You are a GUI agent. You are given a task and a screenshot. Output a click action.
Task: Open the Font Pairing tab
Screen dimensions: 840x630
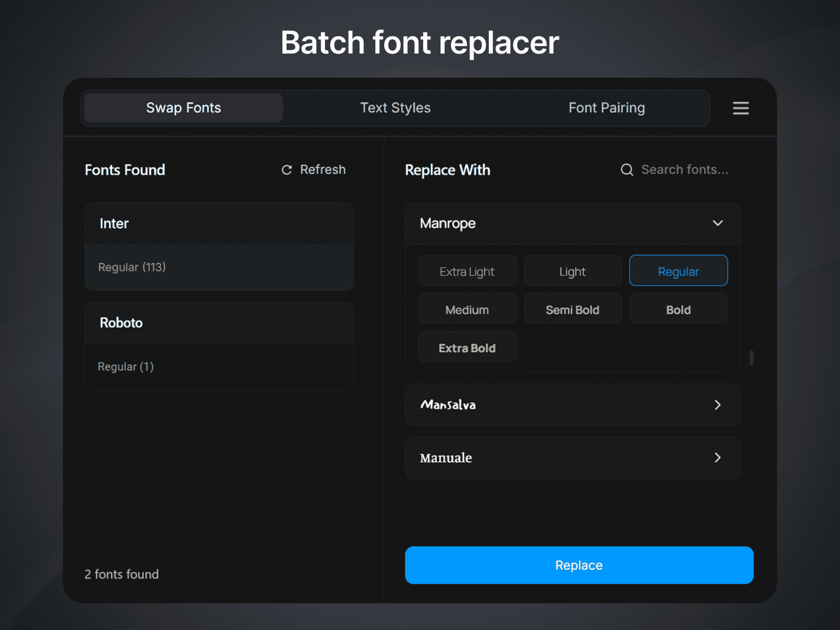point(606,108)
